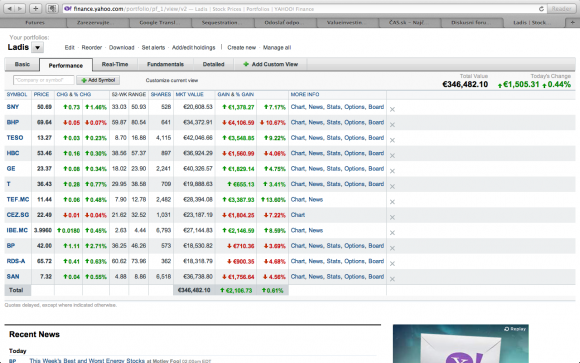
Task: Click Create new portfolio link
Action: point(242,48)
